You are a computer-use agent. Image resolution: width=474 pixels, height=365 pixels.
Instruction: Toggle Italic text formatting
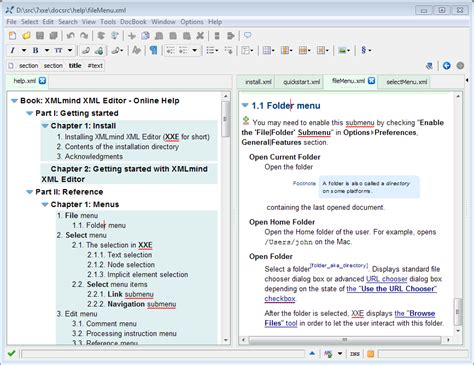[x=13, y=50]
